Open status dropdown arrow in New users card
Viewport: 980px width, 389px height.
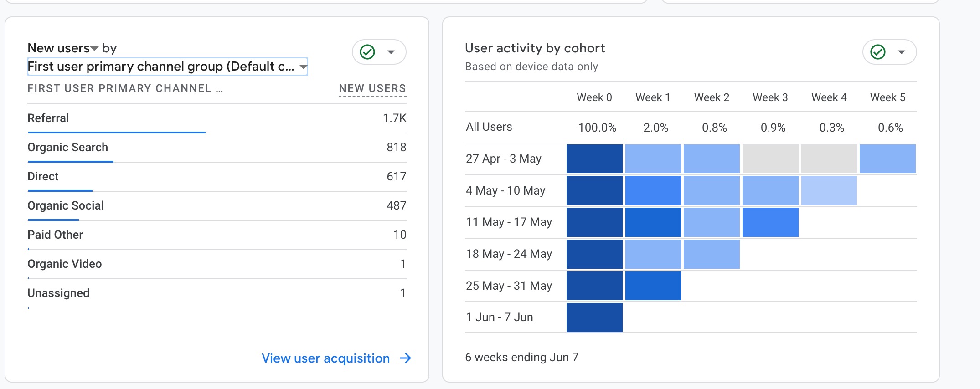click(391, 52)
